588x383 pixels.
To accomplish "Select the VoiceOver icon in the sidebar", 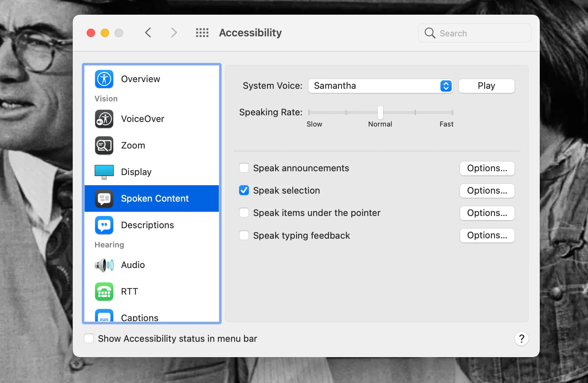I will pos(104,119).
